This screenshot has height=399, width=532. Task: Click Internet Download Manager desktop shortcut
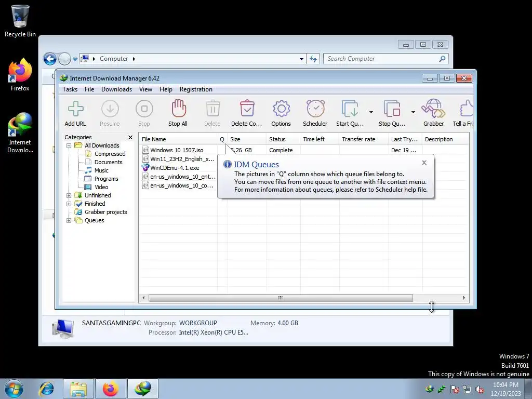pos(20,132)
